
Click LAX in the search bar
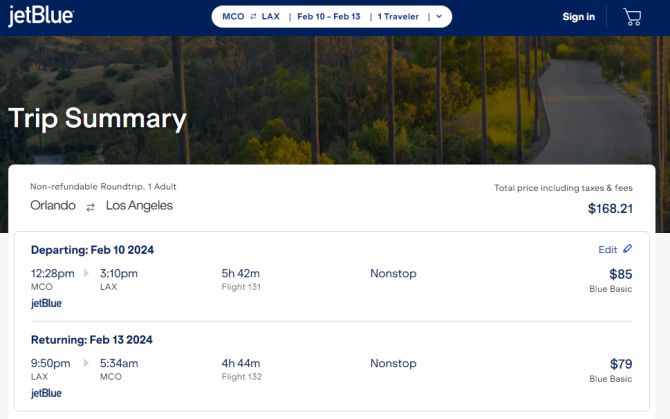coord(270,17)
